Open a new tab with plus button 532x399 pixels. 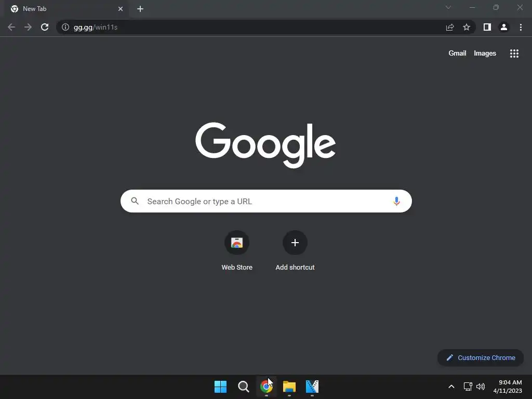click(x=140, y=9)
